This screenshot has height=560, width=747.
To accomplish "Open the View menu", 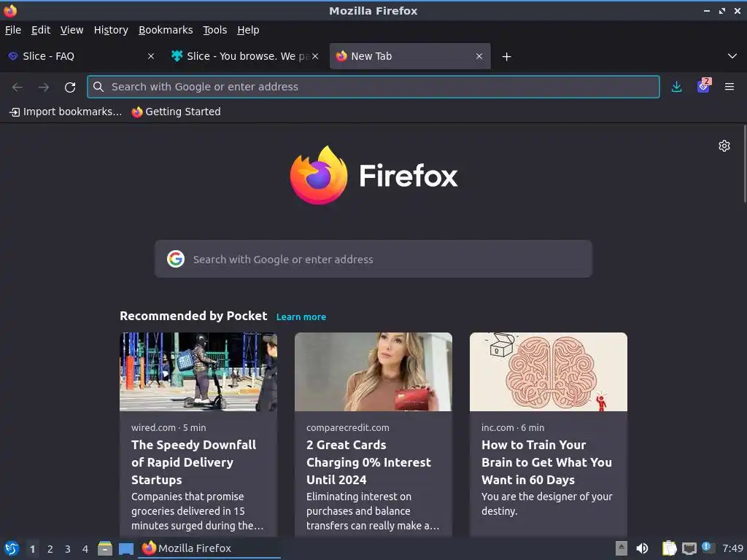I will (72, 30).
